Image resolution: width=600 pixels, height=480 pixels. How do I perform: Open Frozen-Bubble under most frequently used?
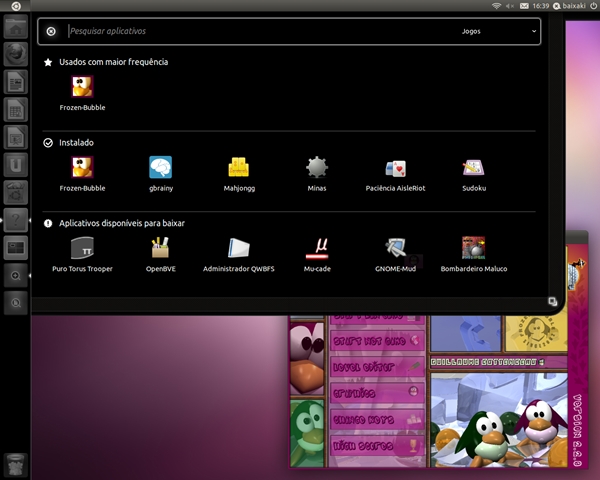coord(82,88)
